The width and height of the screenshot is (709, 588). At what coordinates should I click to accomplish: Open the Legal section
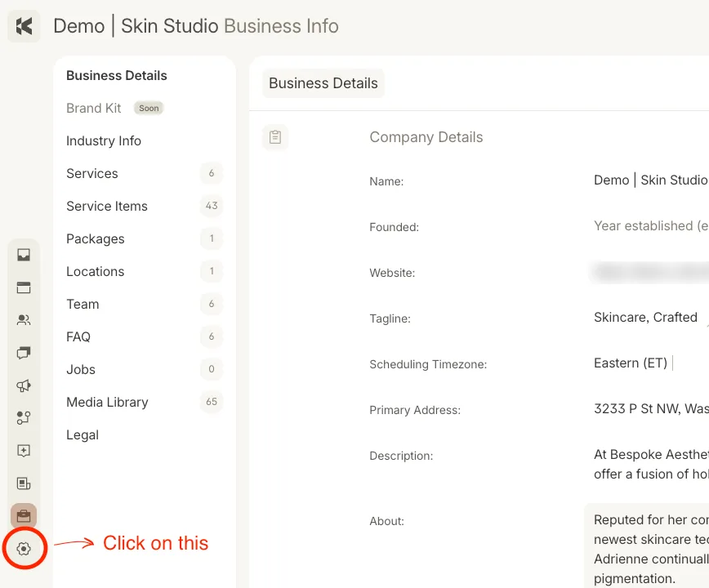point(82,434)
